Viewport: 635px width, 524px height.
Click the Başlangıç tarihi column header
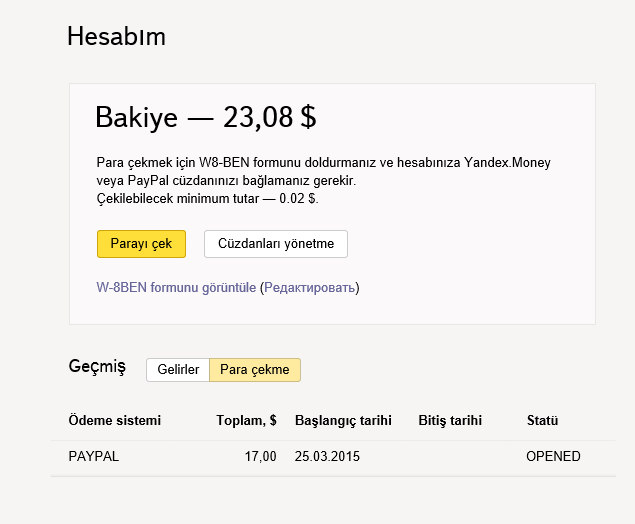[x=343, y=420]
